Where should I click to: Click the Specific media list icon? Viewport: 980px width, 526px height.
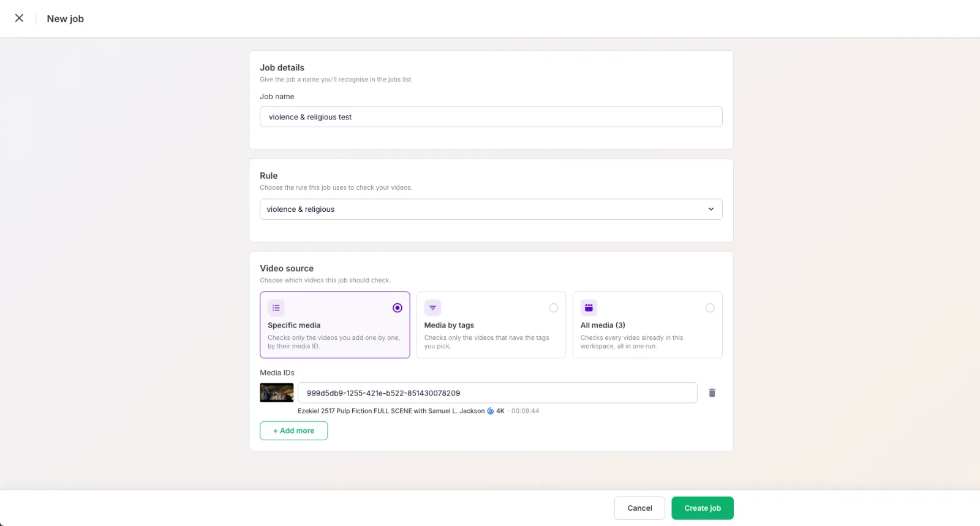[276, 308]
